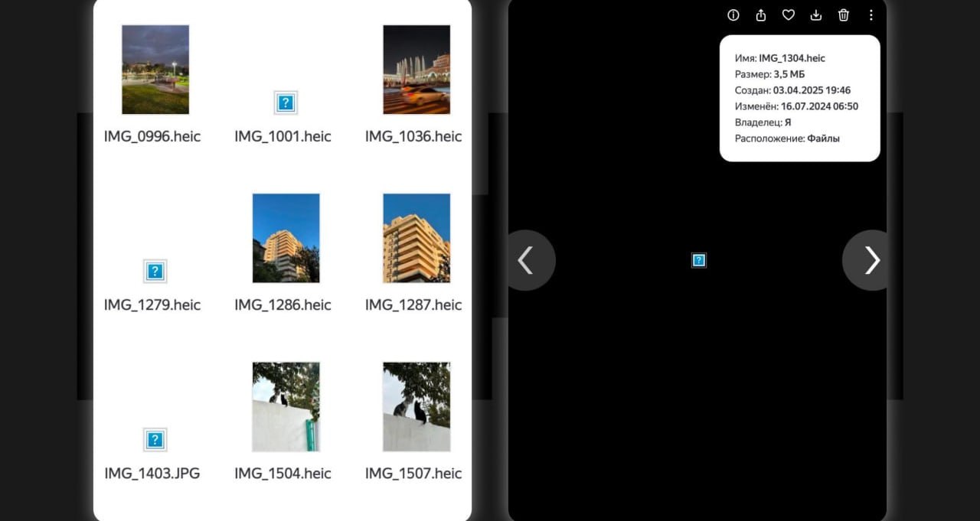Image resolution: width=980 pixels, height=521 pixels.
Task: Open the IMG_1279.heic placeholder icon
Action: point(155,271)
